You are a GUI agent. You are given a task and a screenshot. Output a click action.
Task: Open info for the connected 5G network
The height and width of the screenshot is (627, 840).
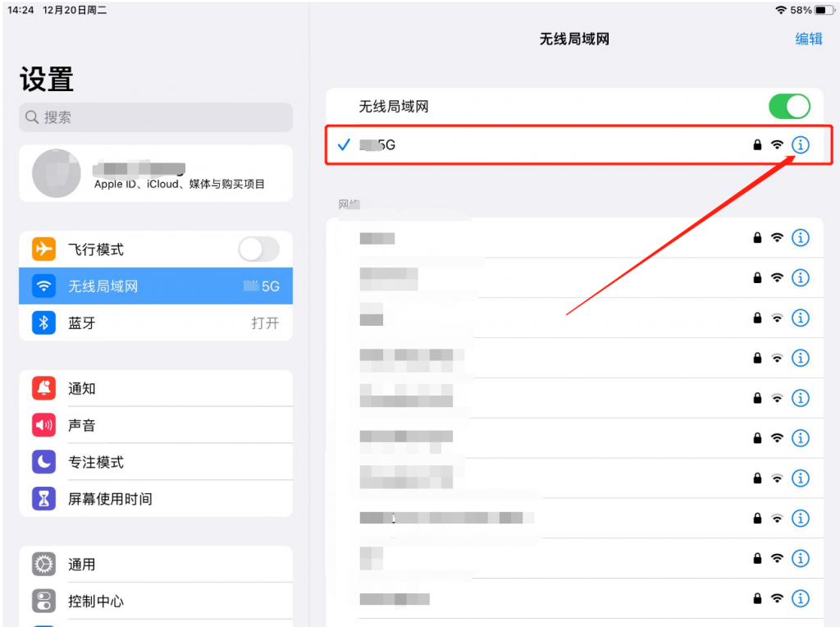pyautogui.click(x=801, y=144)
